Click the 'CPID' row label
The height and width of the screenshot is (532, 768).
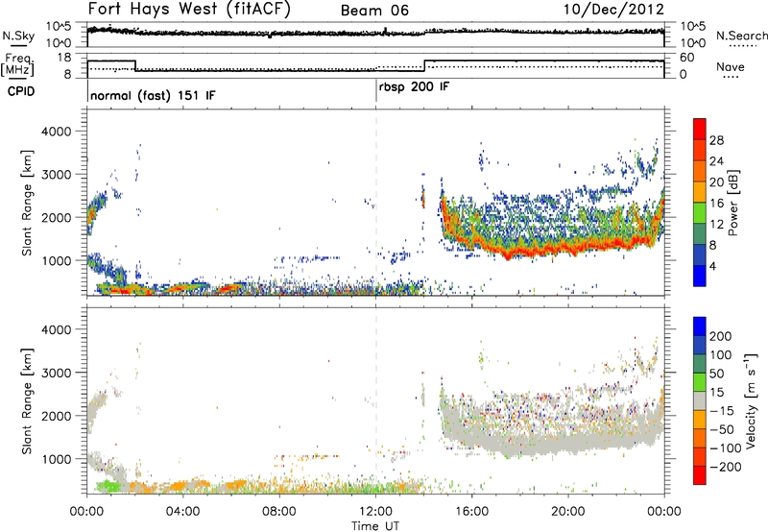click(21, 91)
